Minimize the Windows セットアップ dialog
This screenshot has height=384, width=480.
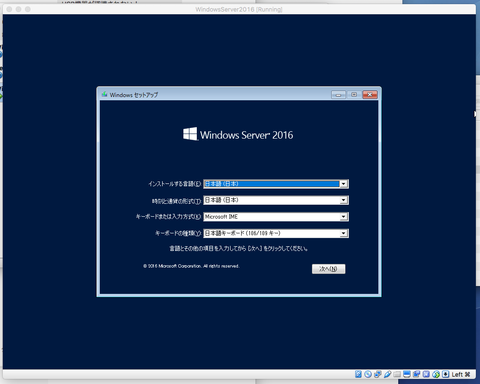pos(338,95)
